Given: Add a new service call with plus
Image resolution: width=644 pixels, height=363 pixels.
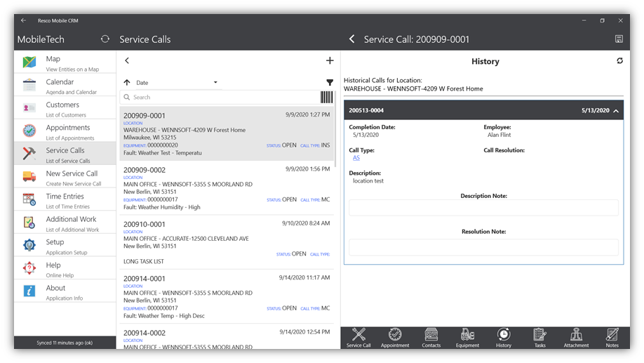Looking at the screenshot, I should point(330,61).
